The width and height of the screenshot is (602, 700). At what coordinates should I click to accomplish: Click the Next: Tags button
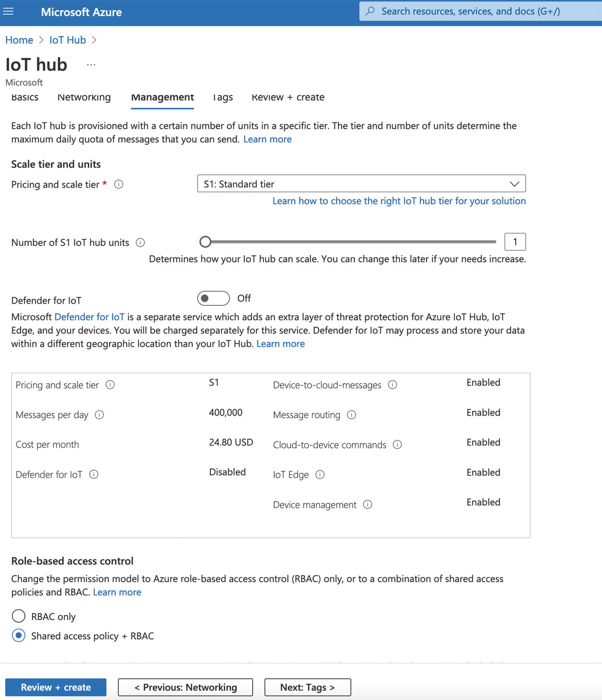click(307, 687)
